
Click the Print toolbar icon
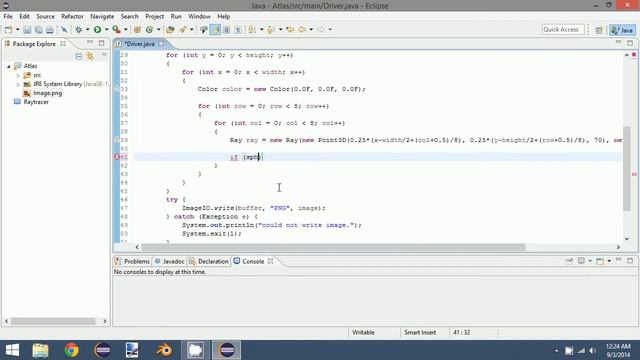(x=50, y=29)
